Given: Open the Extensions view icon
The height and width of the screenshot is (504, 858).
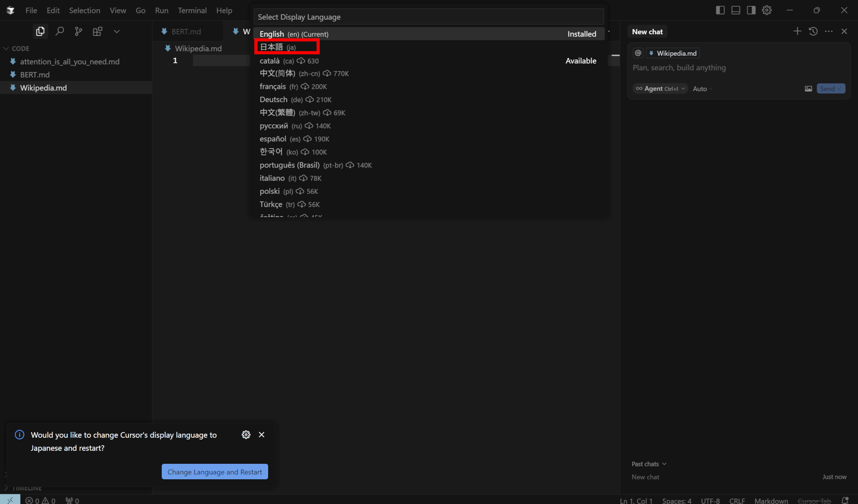Looking at the screenshot, I should pos(97,31).
